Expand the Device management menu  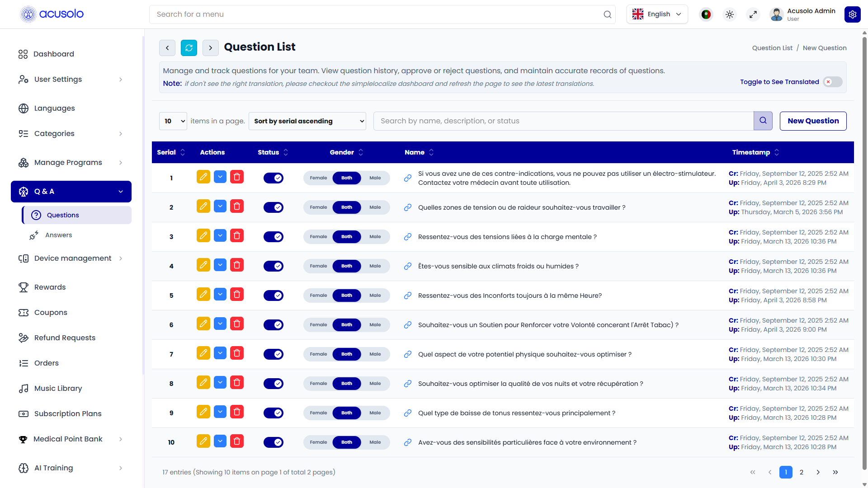click(x=71, y=258)
